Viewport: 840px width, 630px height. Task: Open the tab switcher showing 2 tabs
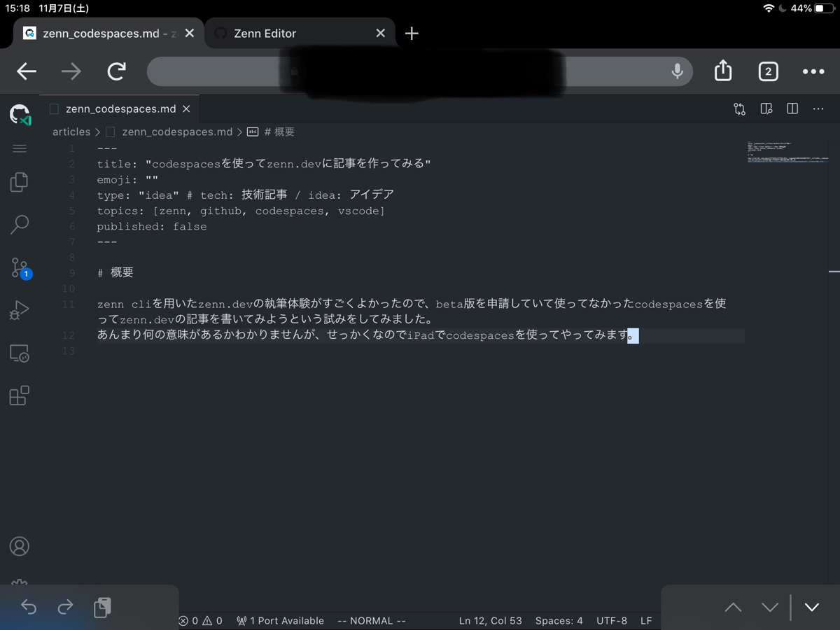pos(768,71)
